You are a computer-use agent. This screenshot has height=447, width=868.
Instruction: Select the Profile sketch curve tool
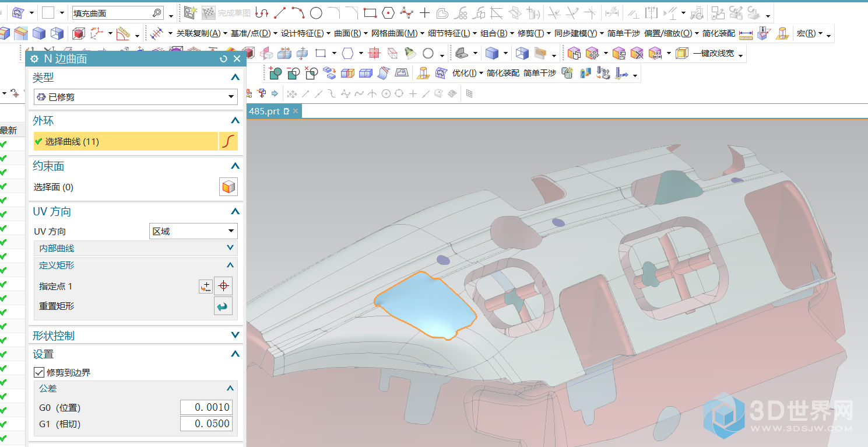[x=262, y=12]
